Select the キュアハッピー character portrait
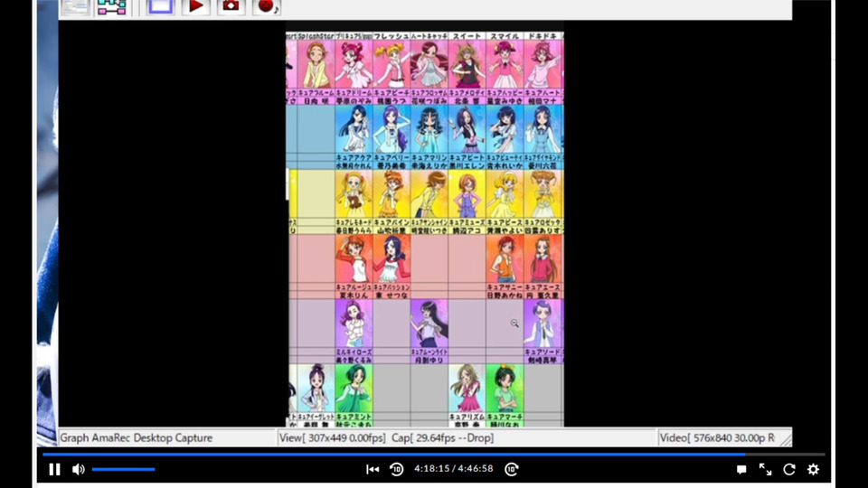The height and width of the screenshot is (488, 868). coord(505,64)
